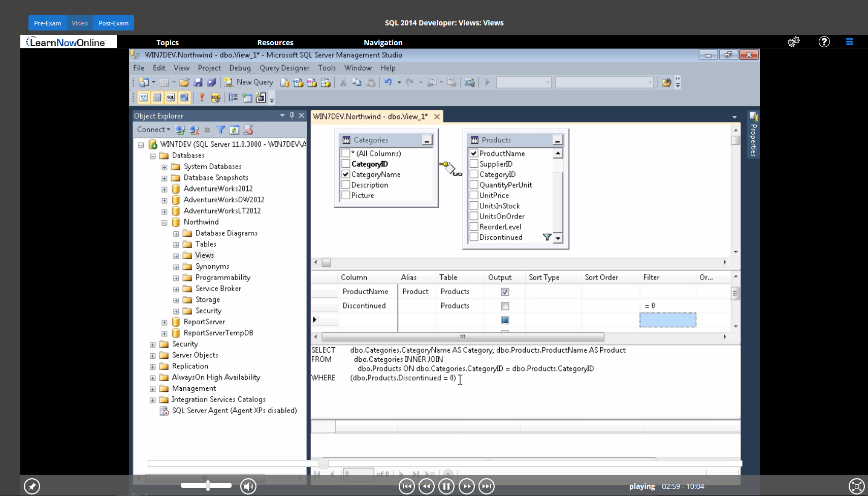
Task: Uncheck ProductName in the Products table
Action: [x=474, y=153]
